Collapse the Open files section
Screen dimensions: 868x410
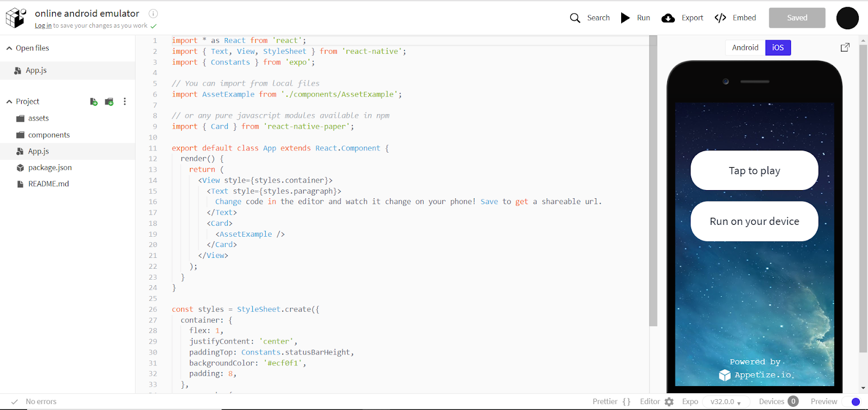pos(9,48)
